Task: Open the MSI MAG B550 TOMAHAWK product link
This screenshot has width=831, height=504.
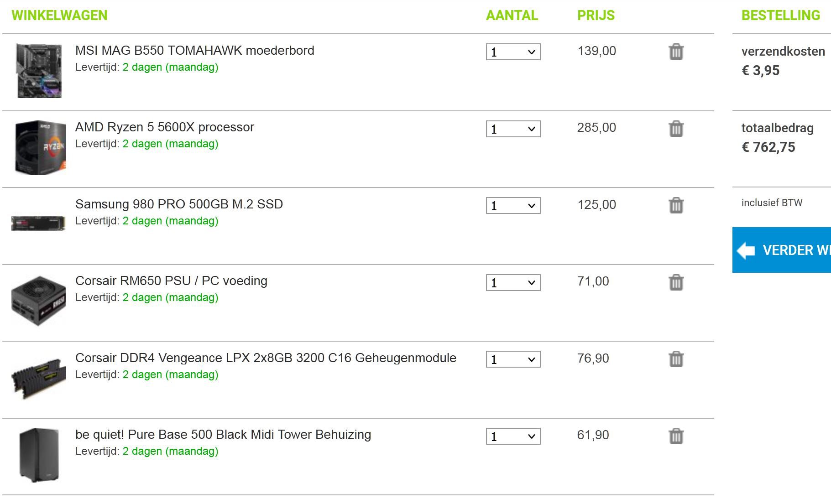Action: [194, 50]
